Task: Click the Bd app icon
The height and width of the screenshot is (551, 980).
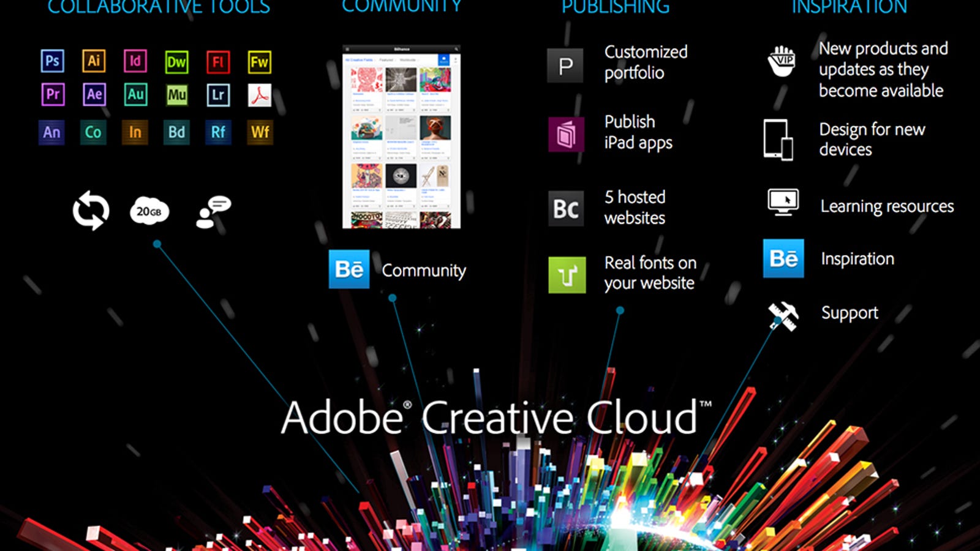Action: click(x=176, y=132)
